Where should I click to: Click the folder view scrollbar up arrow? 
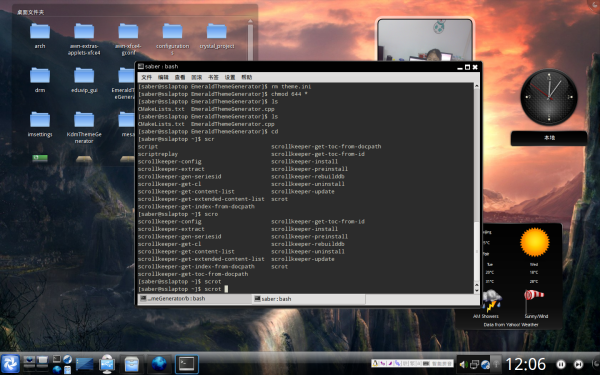point(250,21)
